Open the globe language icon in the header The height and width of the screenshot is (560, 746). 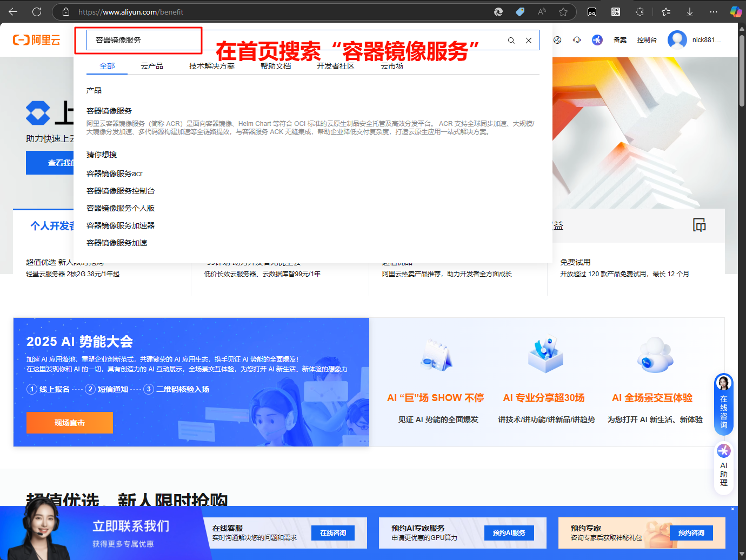pyautogui.click(x=557, y=40)
